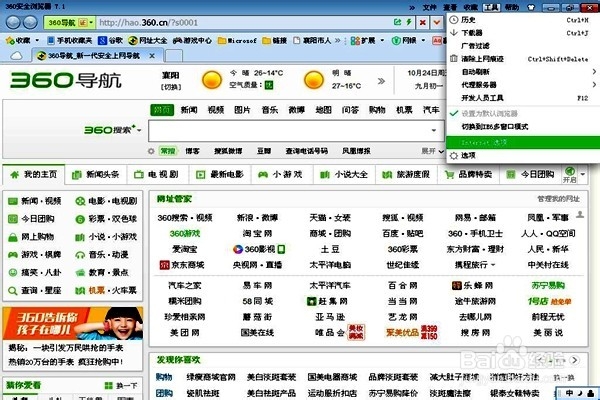Expand the 自动刷新 submenu
The width and height of the screenshot is (600, 400).
523,72
